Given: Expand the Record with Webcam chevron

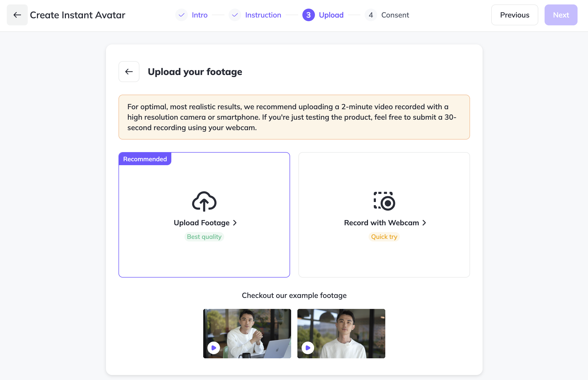Looking at the screenshot, I should click(x=424, y=223).
